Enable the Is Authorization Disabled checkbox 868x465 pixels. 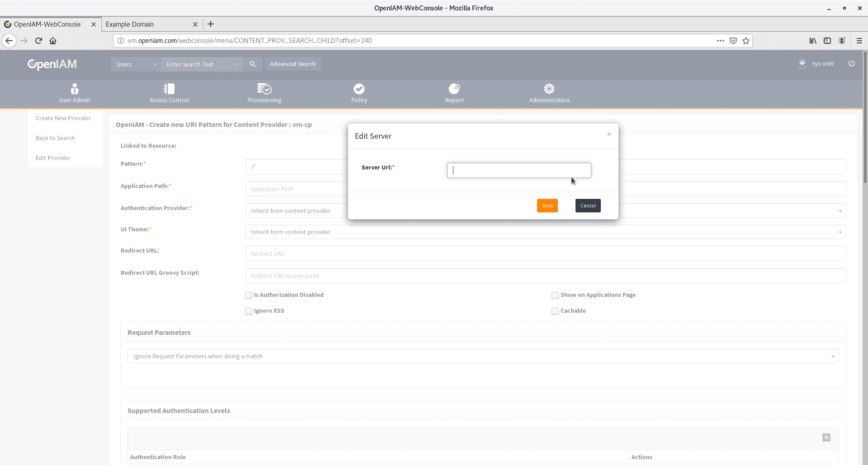pyautogui.click(x=249, y=296)
